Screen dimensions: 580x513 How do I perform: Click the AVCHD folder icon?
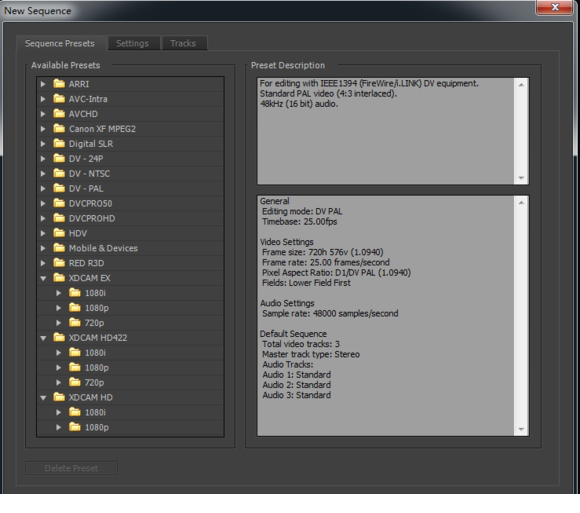point(59,114)
